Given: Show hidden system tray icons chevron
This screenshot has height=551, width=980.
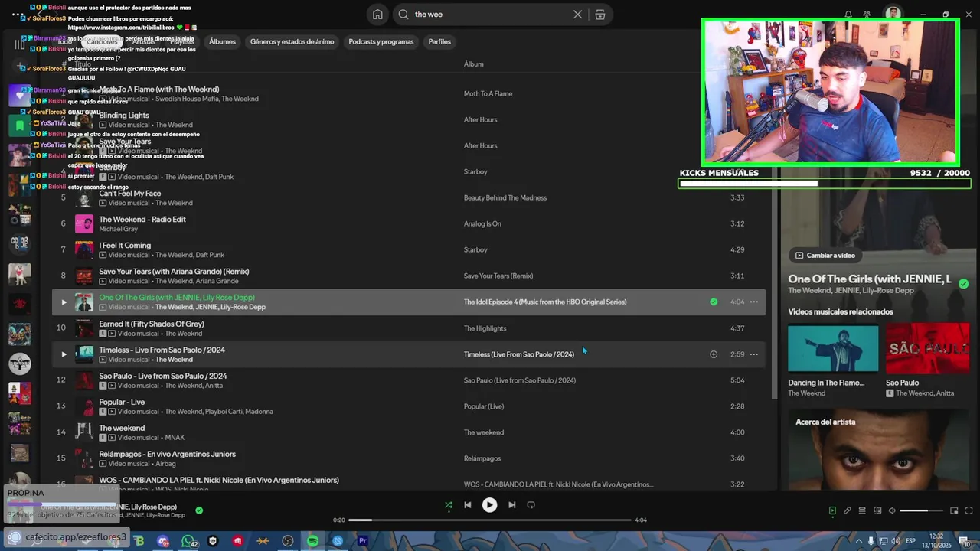Looking at the screenshot, I should coord(858,541).
